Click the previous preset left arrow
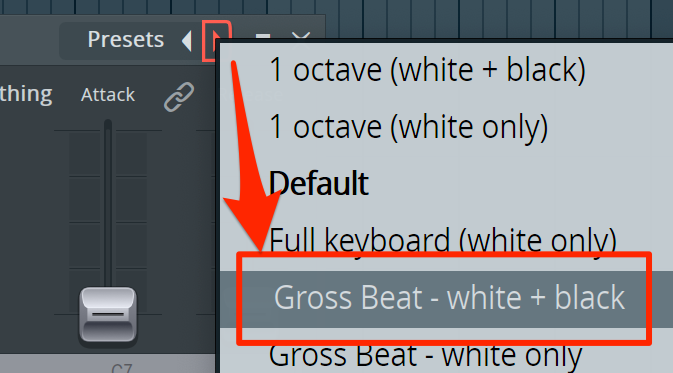The width and height of the screenshot is (673, 373). point(186,41)
